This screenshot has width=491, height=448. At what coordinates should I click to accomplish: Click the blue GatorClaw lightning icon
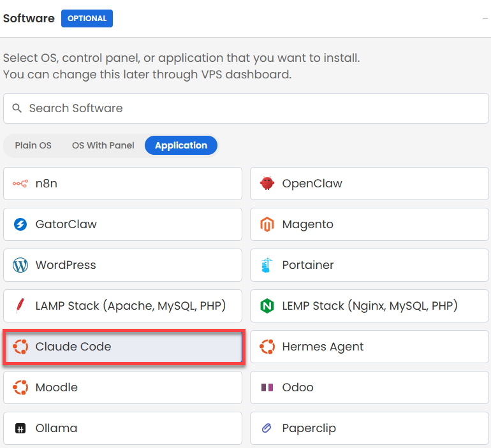20,224
